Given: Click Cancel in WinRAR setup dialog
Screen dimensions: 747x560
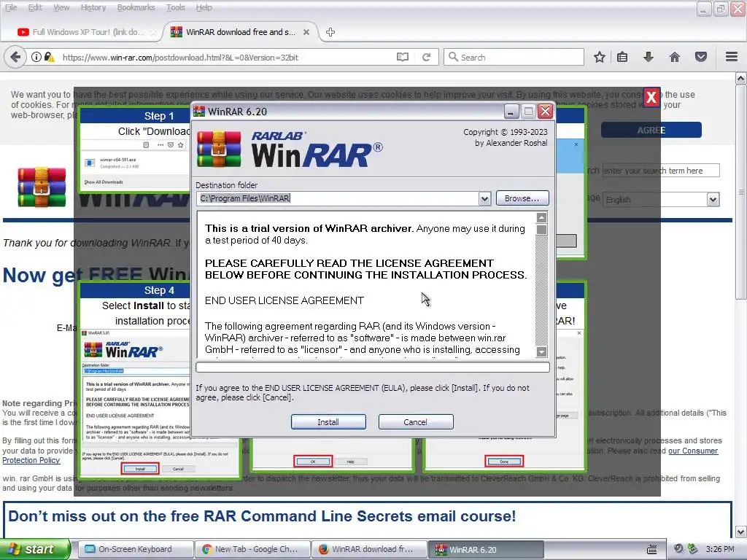Looking at the screenshot, I should click(x=415, y=422).
